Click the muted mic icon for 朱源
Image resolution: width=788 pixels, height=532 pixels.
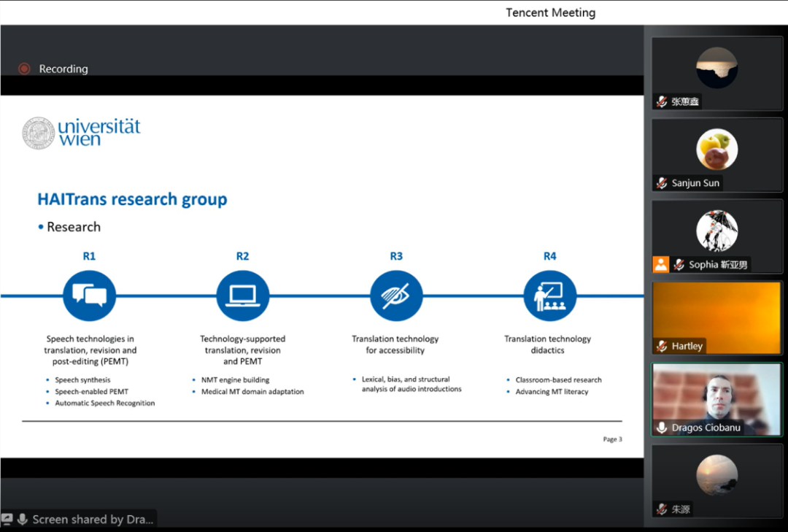coord(662,509)
